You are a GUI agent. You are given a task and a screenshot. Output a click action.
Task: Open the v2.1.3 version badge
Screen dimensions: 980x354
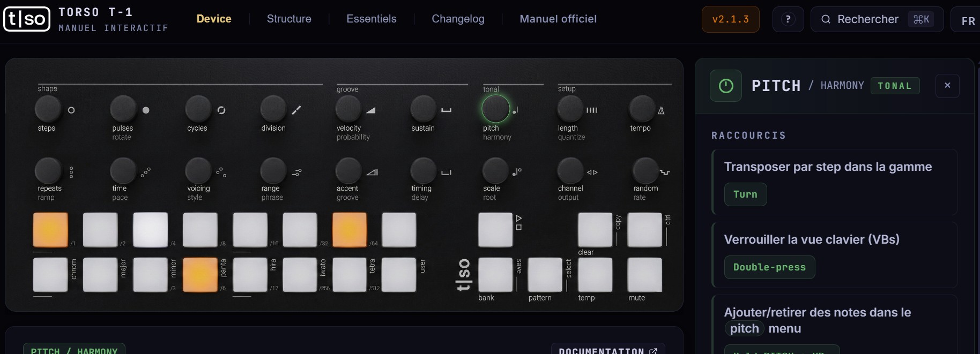point(730,19)
